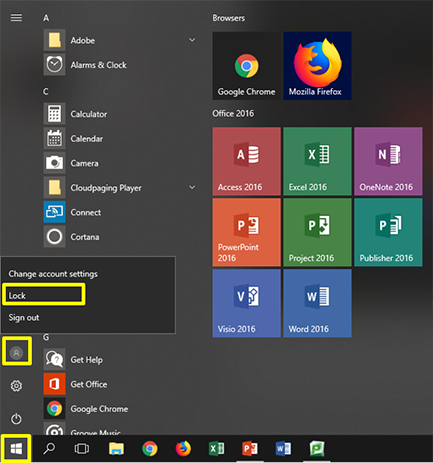This screenshot has width=433, height=463.
Task: Expand the Cloudpaging Player chevron
Action: [x=192, y=187]
